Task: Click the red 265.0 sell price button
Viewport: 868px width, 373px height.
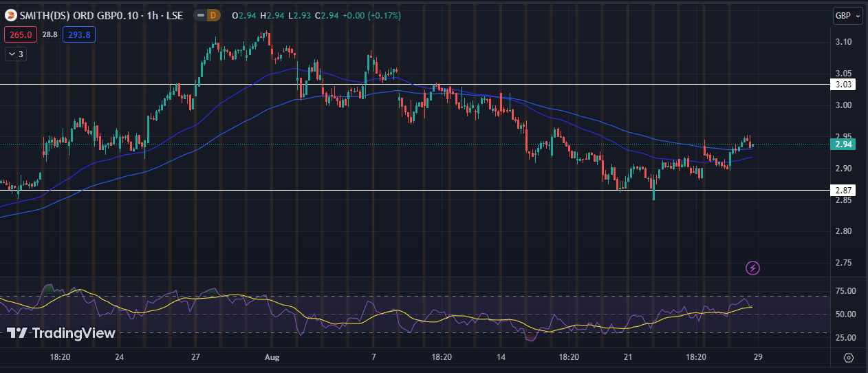Action: (21, 34)
